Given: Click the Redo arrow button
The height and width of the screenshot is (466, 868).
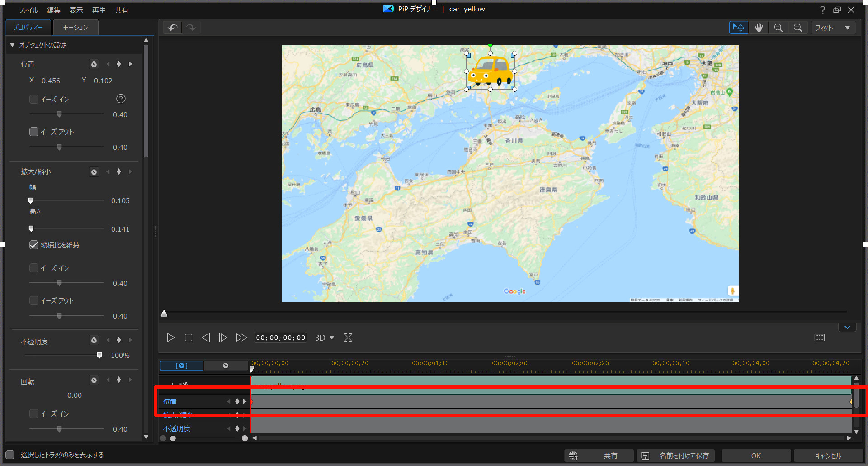Looking at the screenshot, I should point(191,28).
